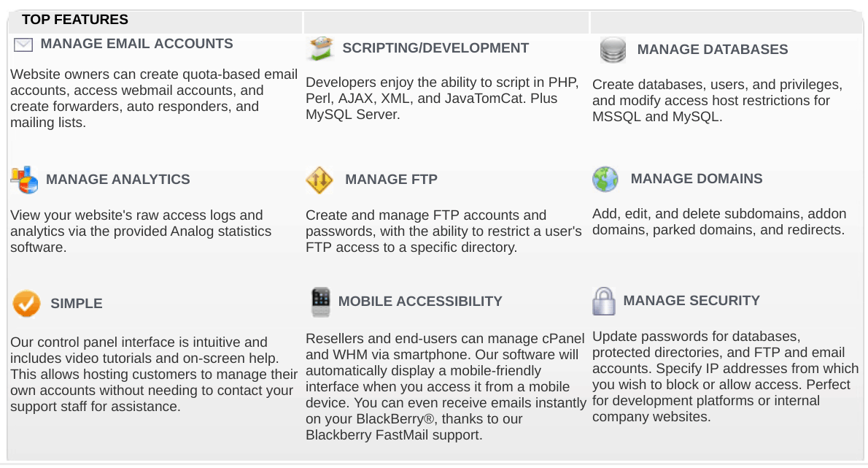Image resolution: width=868 pixels, height=468 pixels.
Task: Click the analytics pie chart icon
Action: click(x=24, y=180)
